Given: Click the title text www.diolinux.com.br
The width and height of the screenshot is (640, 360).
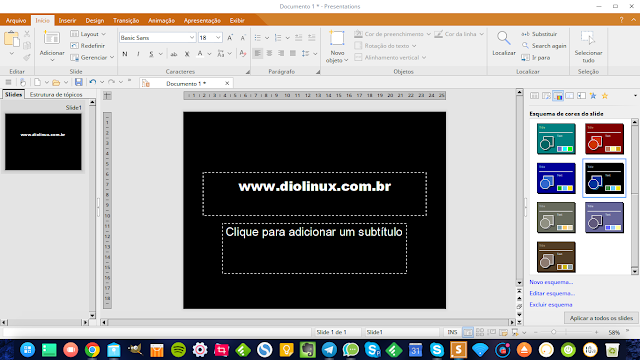Looking at the screenshot, I should (x=315, y=187).
